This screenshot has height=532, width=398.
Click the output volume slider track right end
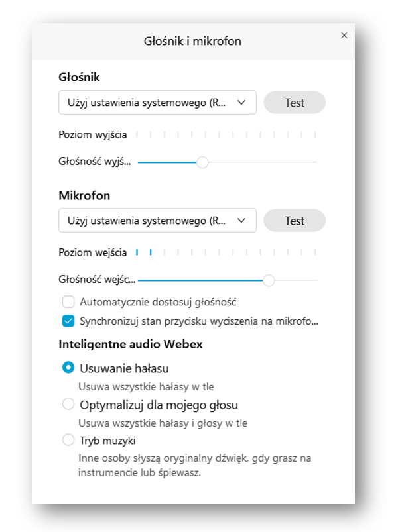(314, 162)
